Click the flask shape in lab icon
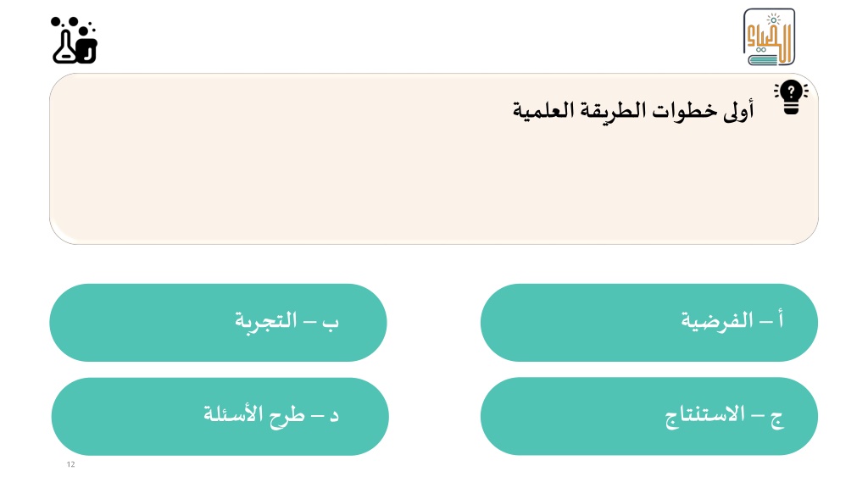Viewport: 868px width, 488px height. pos(64,47)
